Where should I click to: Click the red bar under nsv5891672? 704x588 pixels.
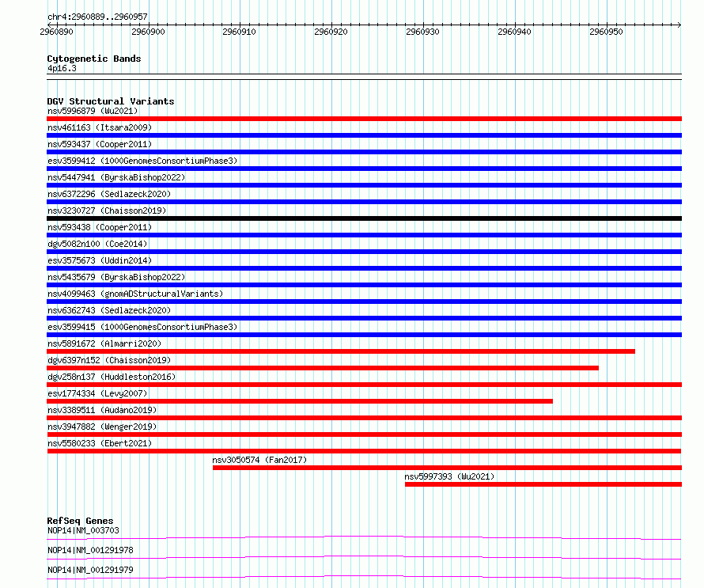pyautogui.click(x=341, y=351)
